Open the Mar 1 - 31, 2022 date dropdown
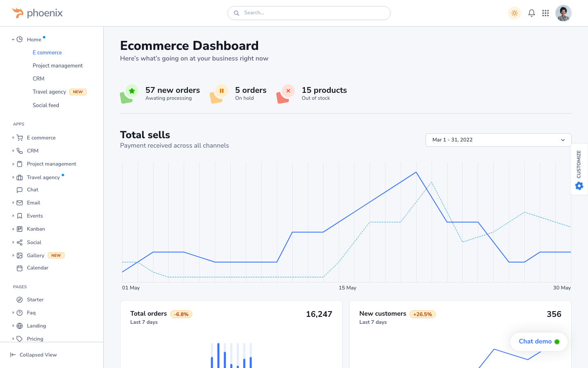This screenshot has width=588, height=368. click(x=498, y=140)
